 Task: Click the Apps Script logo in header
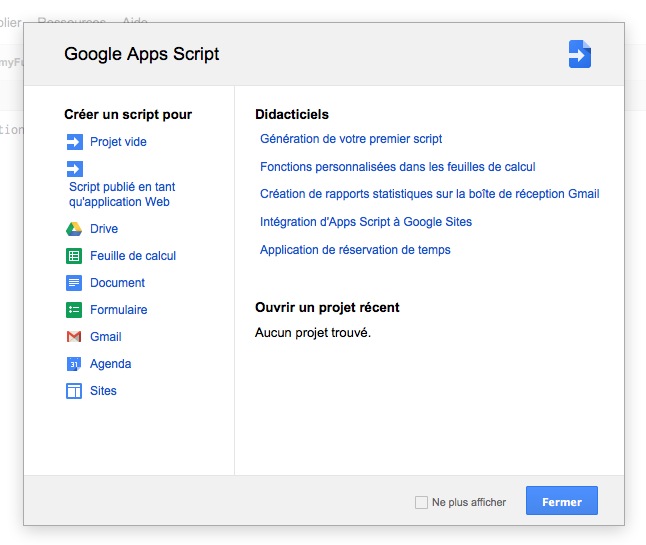pos(580,54)
